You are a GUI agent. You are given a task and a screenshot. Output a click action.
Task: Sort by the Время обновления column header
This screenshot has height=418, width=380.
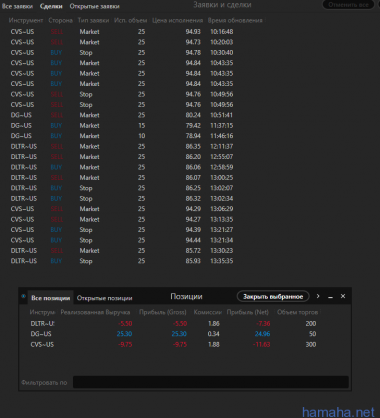tap(235, 20)
